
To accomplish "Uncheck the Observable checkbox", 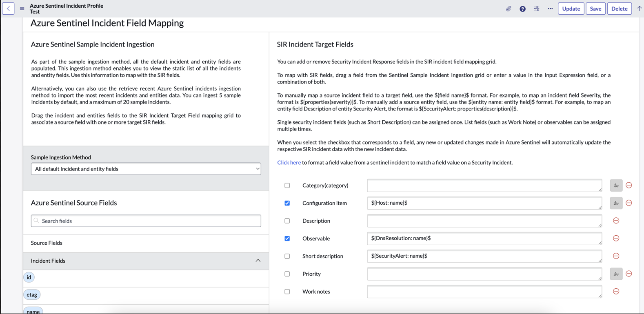I will point(287,239).
